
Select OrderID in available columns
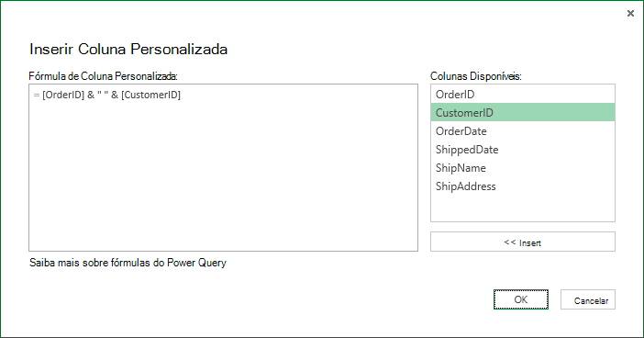pyautogui.click(x=523, y=95)
